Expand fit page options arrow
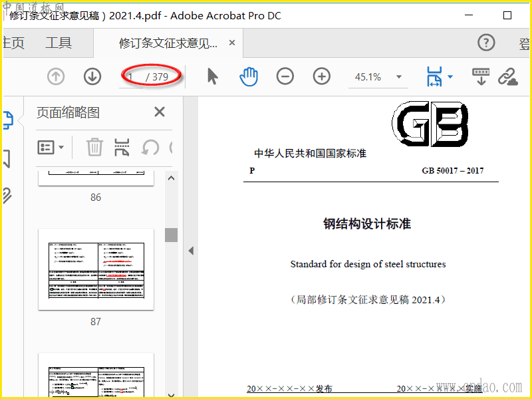Viewport: 532px width, 399px height. pyautogui.click(x=450, y=76)
